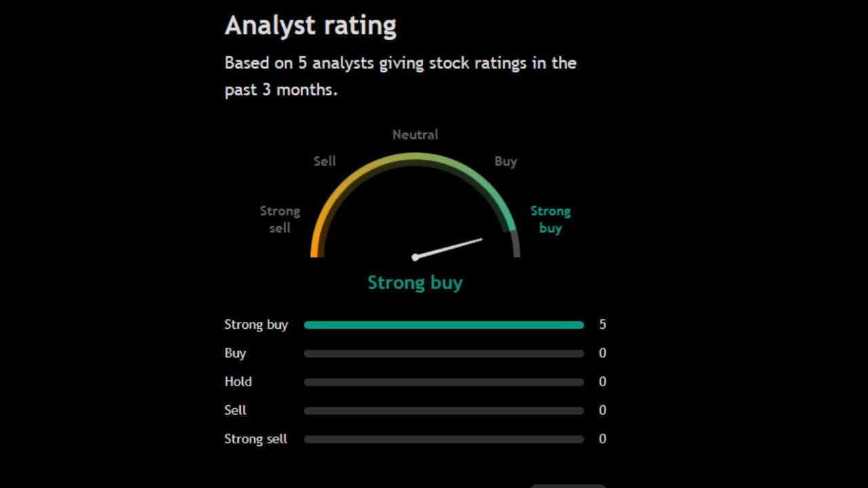The image size is (868, 488).
Task: Click the Sell label on the gauge
Action: click(x=324, y=161)
